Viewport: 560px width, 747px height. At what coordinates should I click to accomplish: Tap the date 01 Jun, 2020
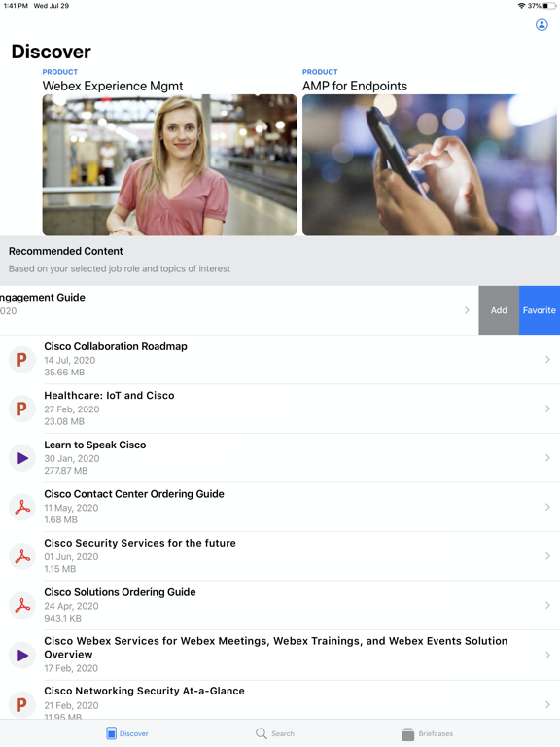pyautogui.click(x=71, y=557)
